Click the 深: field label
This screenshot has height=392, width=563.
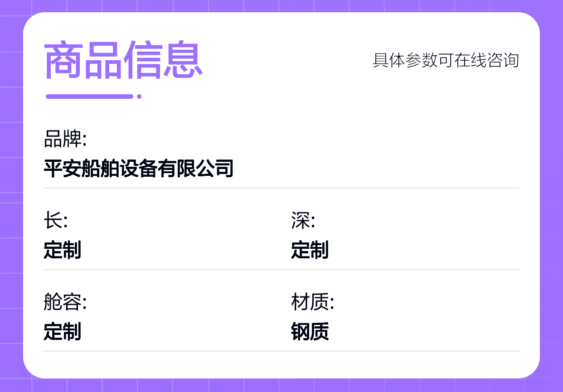(x=303, y=221)
